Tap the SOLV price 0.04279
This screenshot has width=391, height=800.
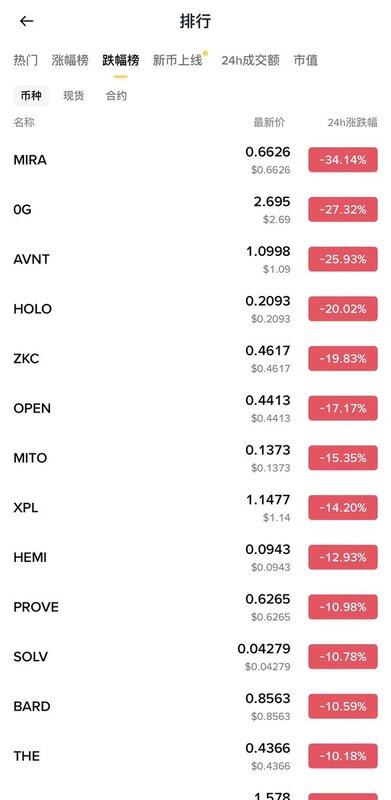click(x=264, y=649)
